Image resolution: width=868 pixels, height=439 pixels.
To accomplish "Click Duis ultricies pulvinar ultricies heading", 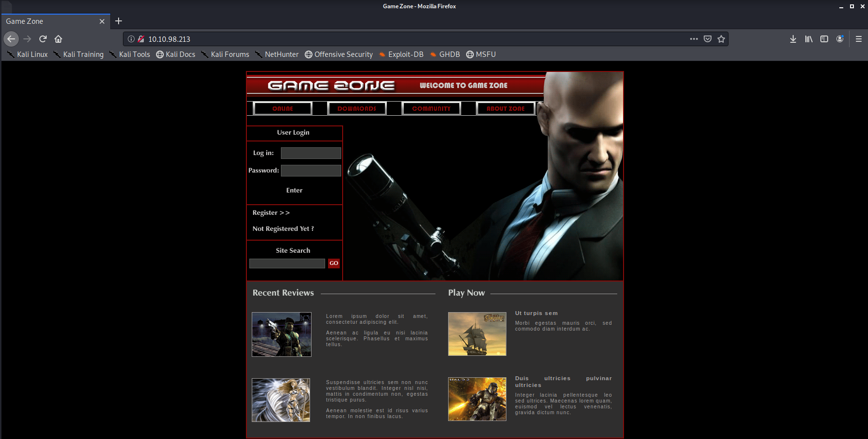I will point(564,382).
